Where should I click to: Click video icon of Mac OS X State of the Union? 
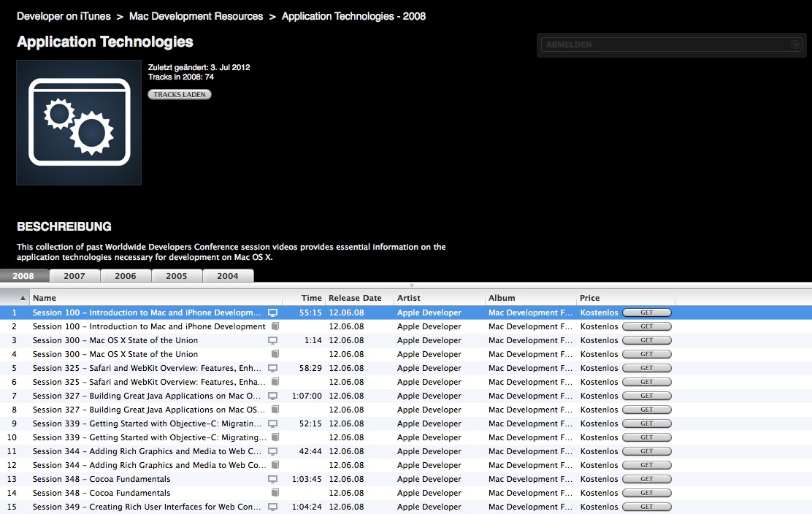[273, 340]
